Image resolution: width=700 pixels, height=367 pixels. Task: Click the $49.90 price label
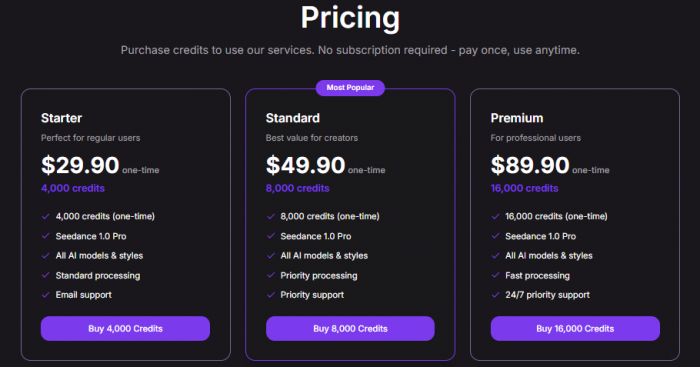pos(306,165)
